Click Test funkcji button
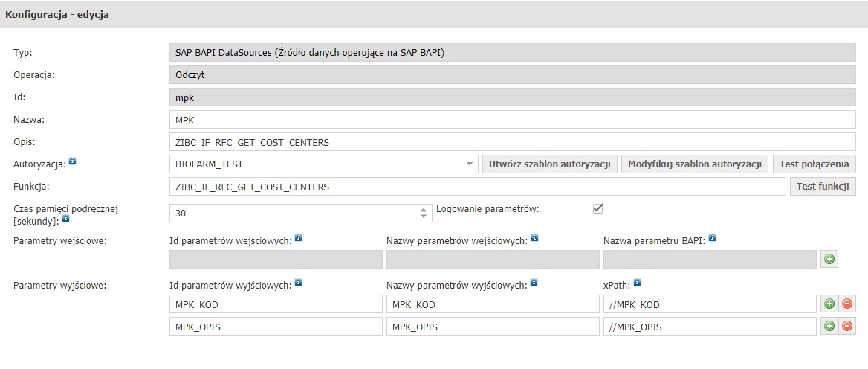Viewport: 868px width, 369px height. pos(823,187)
